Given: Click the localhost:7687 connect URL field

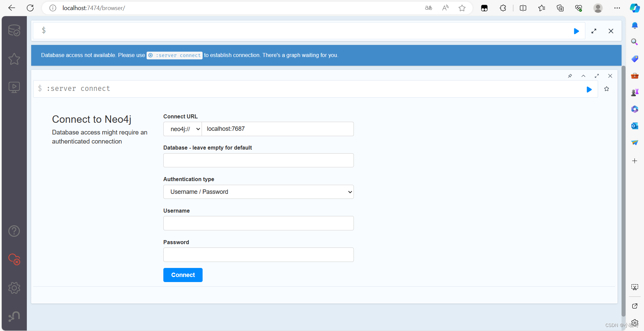Looking at the screenshot, I should point(278,129).
